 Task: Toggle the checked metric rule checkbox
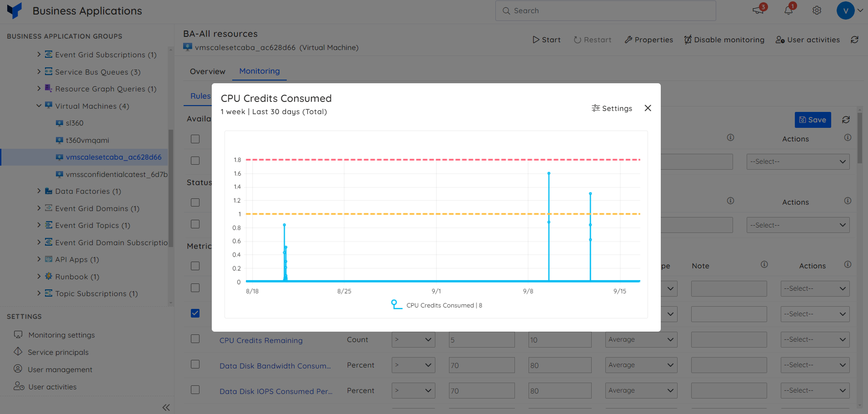[195, 313]
